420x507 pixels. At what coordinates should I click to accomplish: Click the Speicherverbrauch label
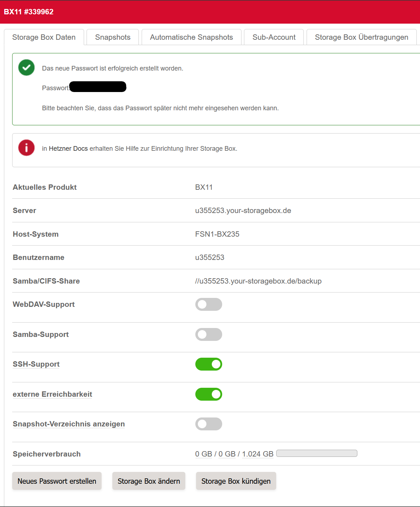click(47, 454)
